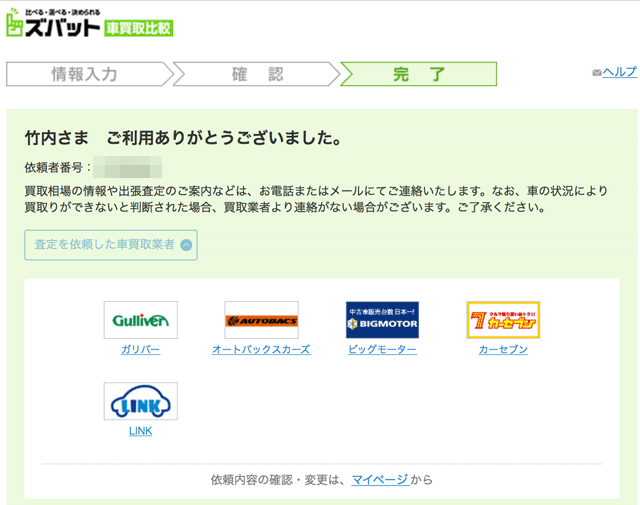Viewport: 640px width, 505px height.
Task: Open the ビッグモーター link
Action: [x=382, y=349]
